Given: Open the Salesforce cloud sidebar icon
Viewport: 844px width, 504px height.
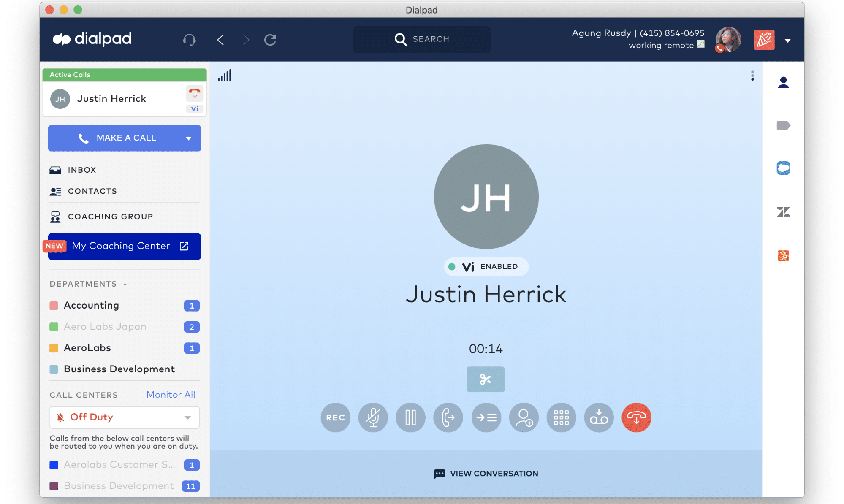Looking at the screenshot, I should point(783,168).
